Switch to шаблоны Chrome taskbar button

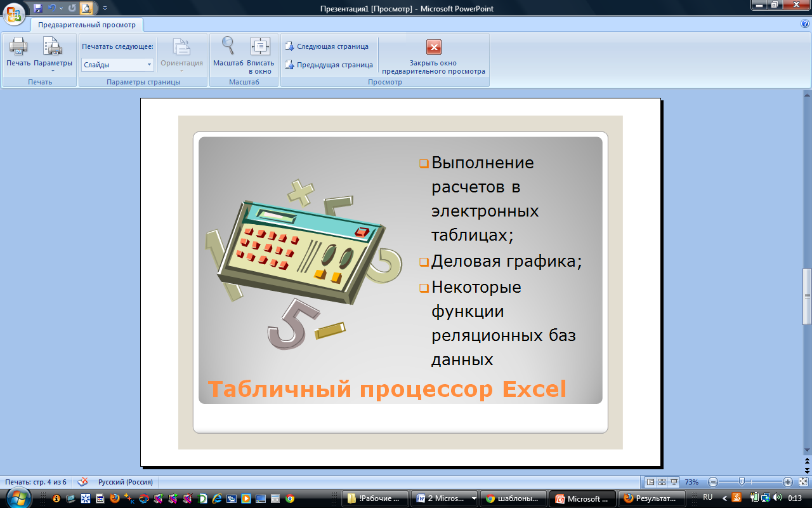tap(513, 498)
